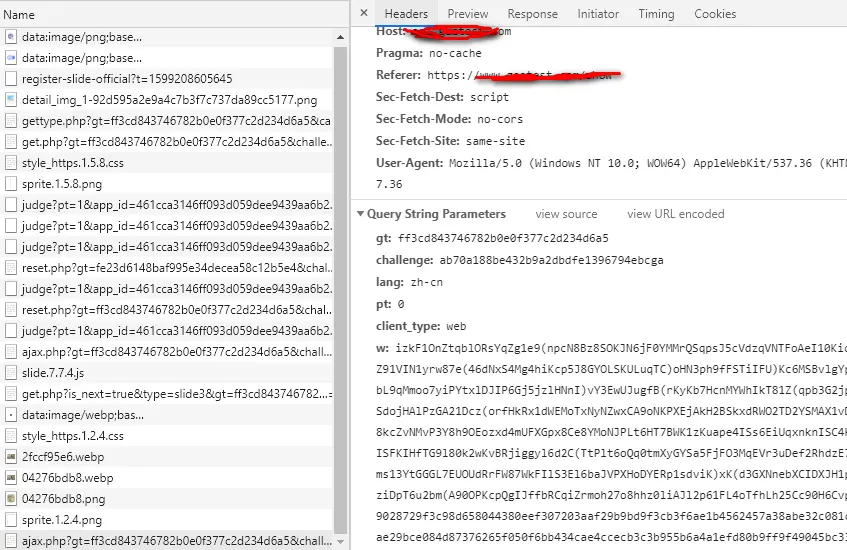Click the slide.7.7.4.js file icon

pos(11,373)
